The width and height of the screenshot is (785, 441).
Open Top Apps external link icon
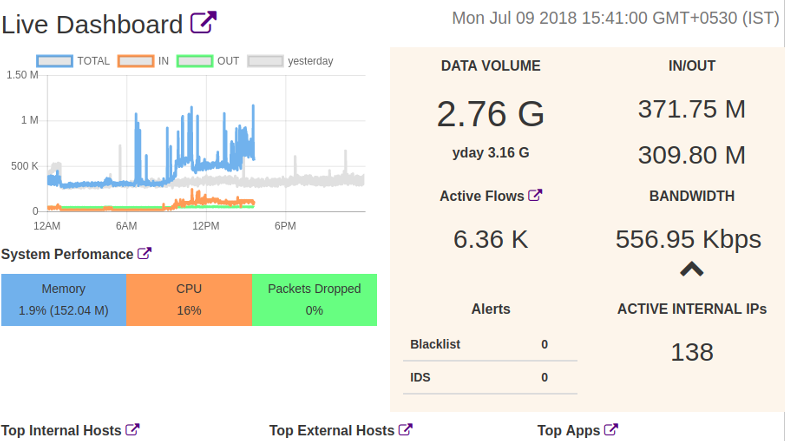click(x=611, y=430)
